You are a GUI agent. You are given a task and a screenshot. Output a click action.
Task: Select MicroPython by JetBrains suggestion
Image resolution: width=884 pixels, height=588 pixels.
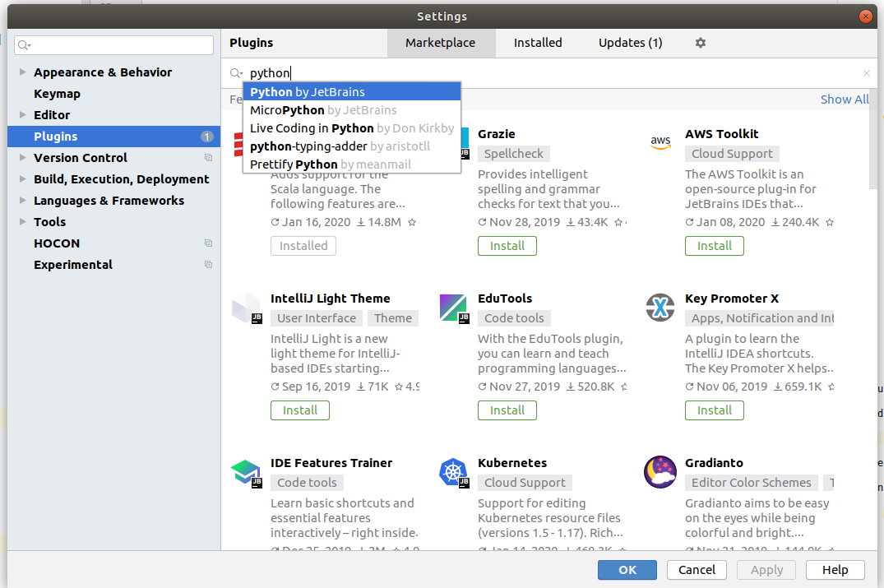(x=352, y=110)
